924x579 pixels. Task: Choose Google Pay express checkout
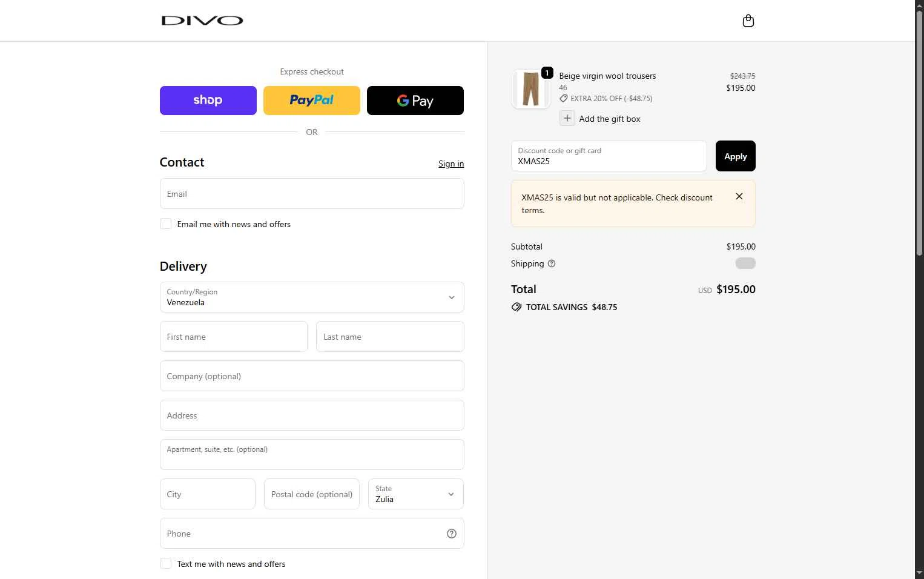pos(415,101)
